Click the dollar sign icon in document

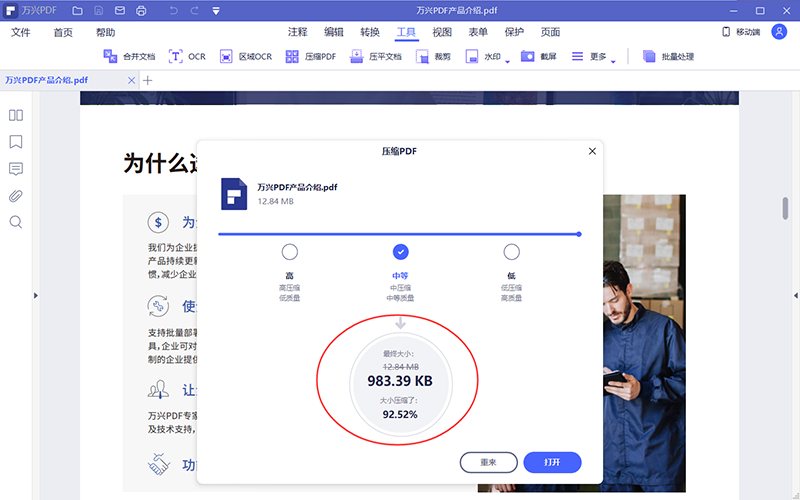(x=158, y=222)
